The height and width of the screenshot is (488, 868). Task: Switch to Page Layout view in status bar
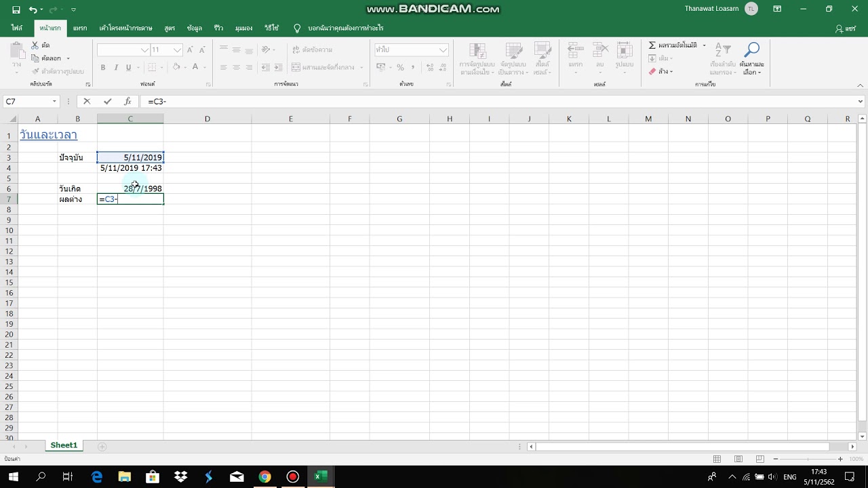tap(738, 459)
